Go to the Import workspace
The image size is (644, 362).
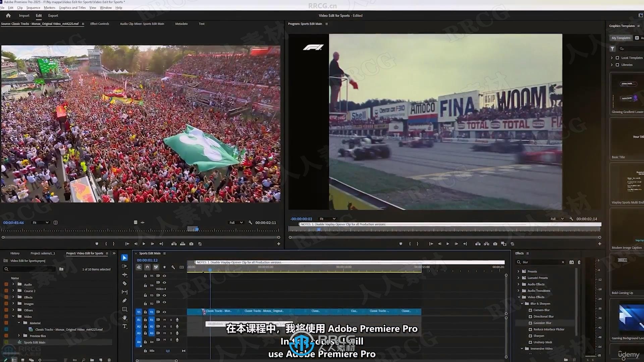point(24,15)
